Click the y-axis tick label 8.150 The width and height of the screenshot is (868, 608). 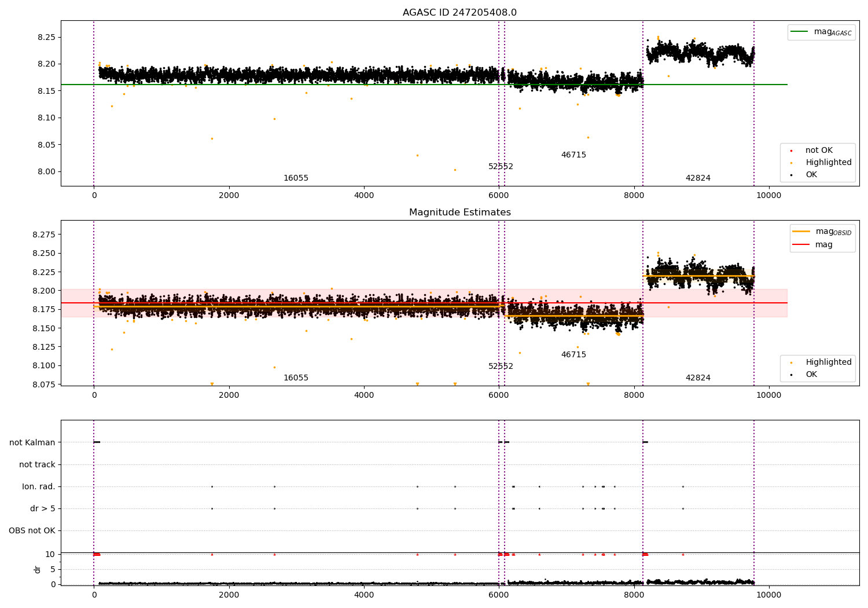pos(43,328)
